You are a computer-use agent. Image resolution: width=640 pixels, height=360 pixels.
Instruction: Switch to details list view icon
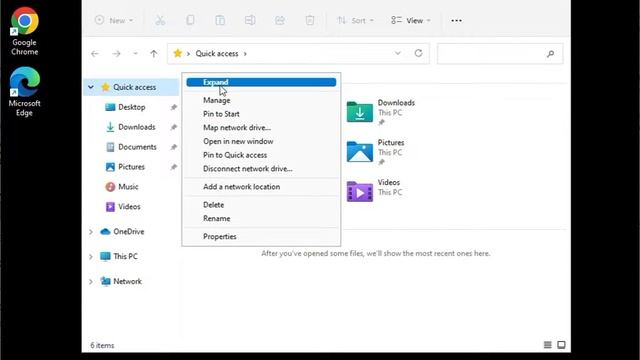[x=548, y=345]
